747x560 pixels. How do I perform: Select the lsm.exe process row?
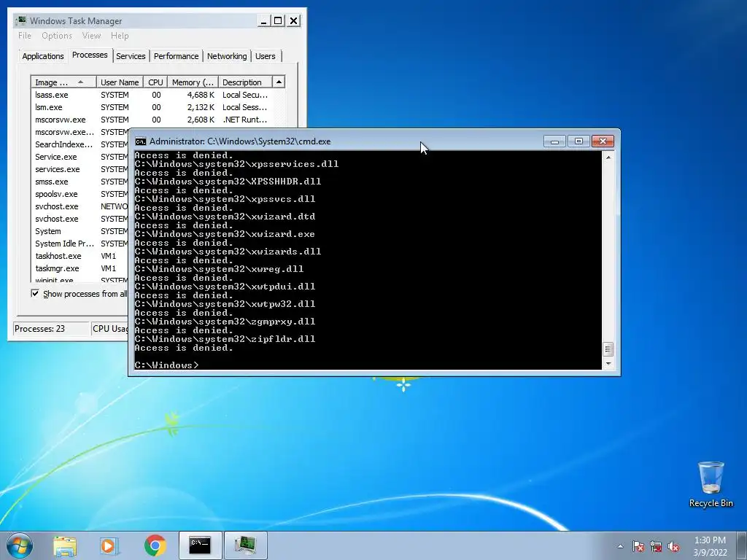pyautogui.click(x=152, y=107)
